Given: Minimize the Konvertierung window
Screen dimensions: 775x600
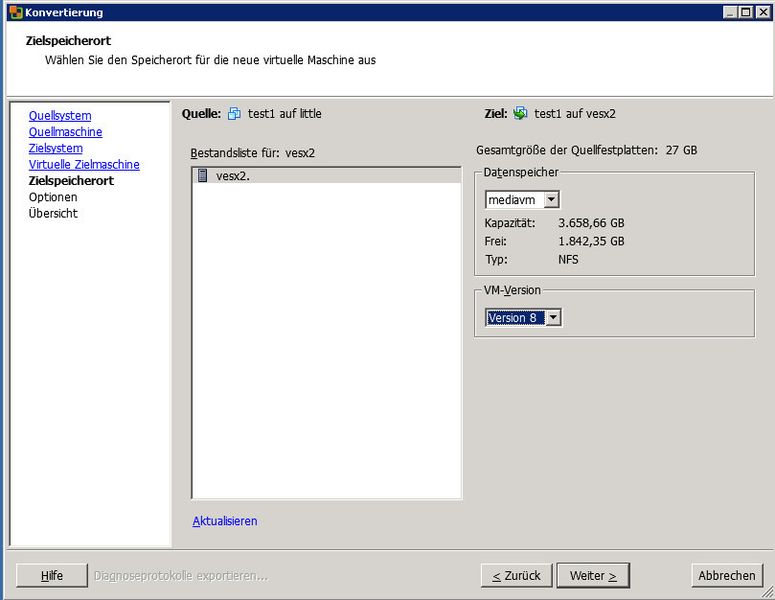Looking at the screenshot, I should tap(730, 12).
